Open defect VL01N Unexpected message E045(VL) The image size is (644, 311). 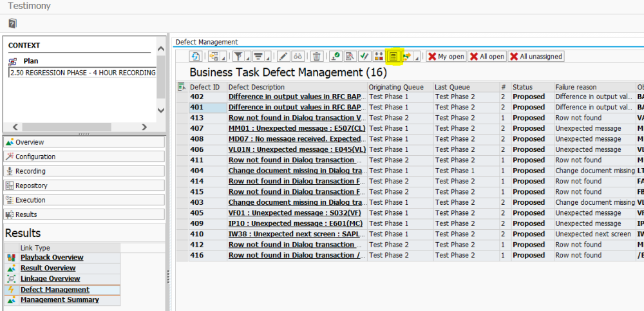tap(298, 149)
